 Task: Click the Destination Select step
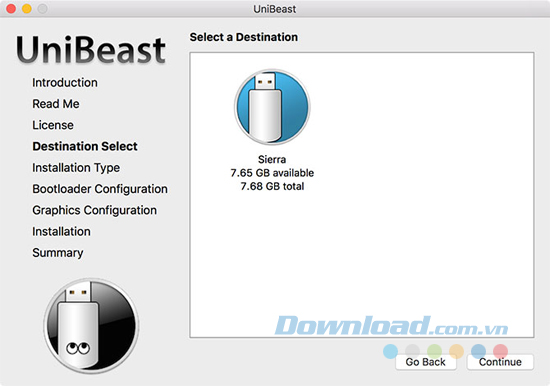pyautogui.click(x=85, y=146)
